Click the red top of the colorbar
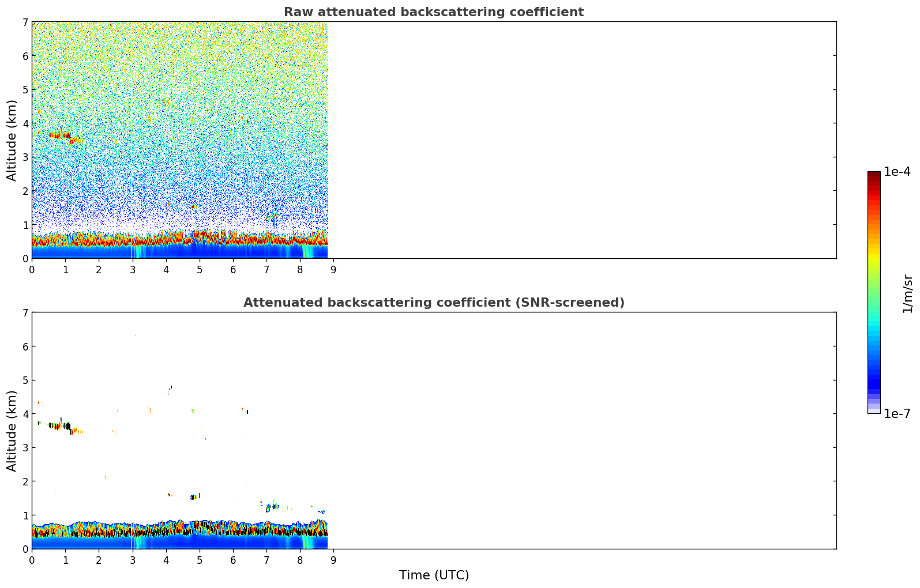 [x=873, y=184]
